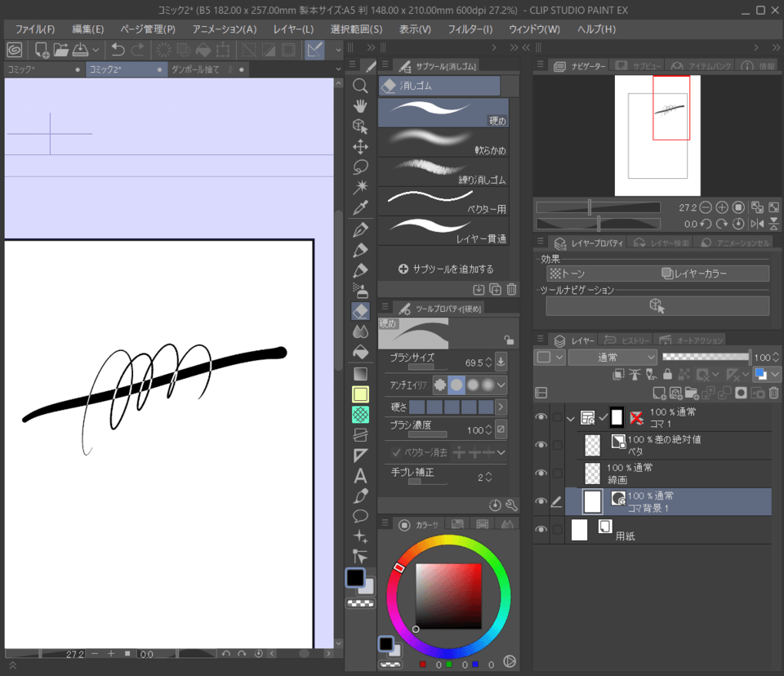Open the ベクター消去 mode dropdown
The width and height of the screenshot is (784, 676).
501,452
